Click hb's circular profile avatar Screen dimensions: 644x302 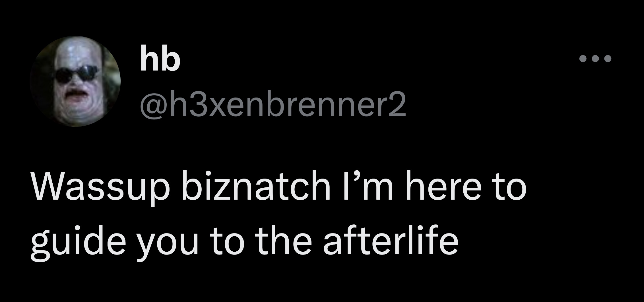click(75, 81)
